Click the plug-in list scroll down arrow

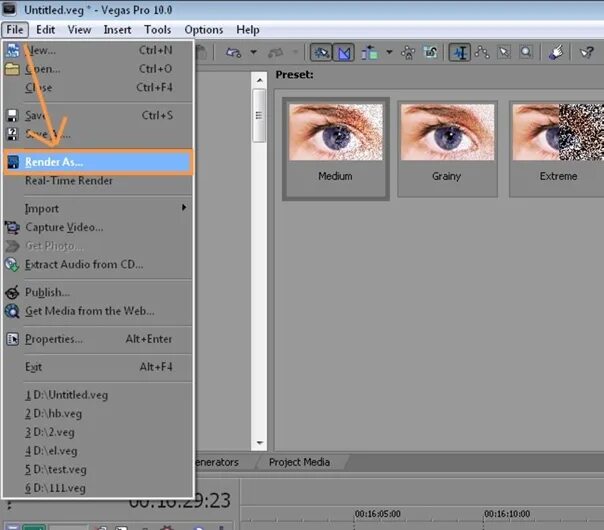(259, 443)
